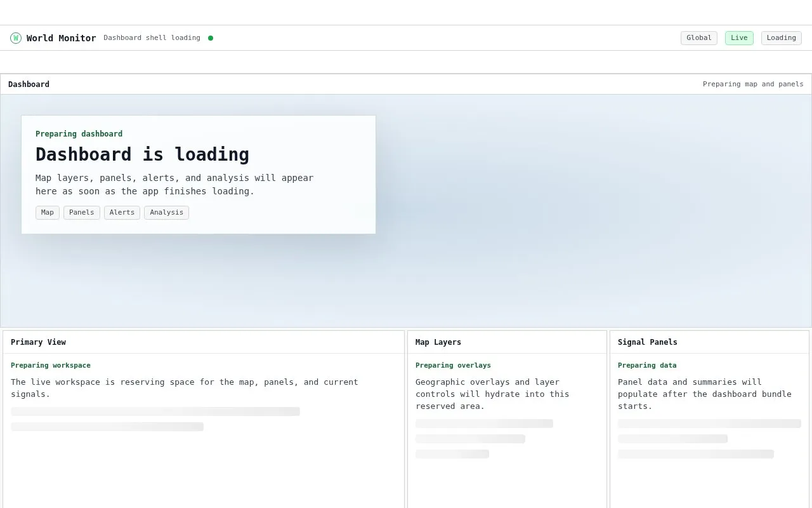Click the top skeleton bar in Signal Panels
The width and height of the screenshot is (812, 508).
click(x=709, y=424)
